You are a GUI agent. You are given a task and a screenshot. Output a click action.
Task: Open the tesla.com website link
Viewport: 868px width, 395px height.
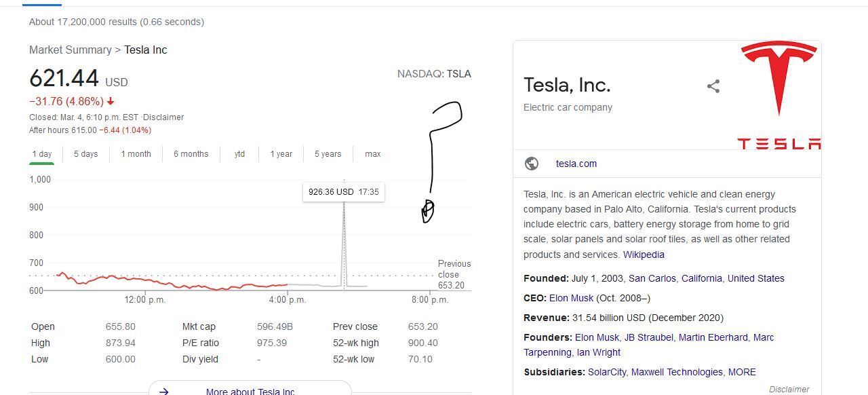576,164
